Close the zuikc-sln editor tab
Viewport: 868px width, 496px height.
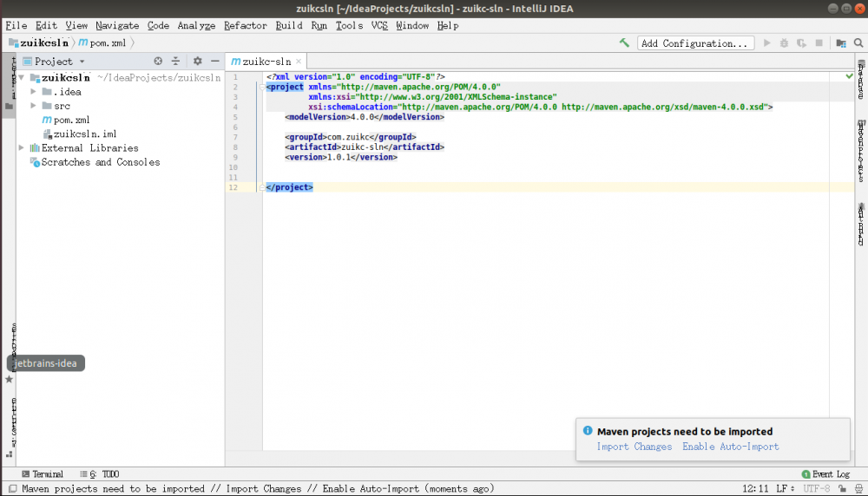(x=299, y=62)
